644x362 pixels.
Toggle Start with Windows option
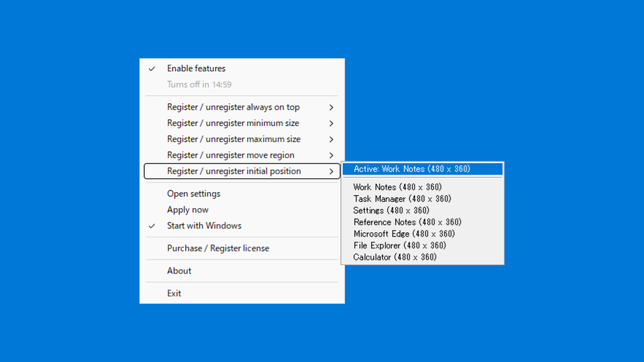pos(242,226)
